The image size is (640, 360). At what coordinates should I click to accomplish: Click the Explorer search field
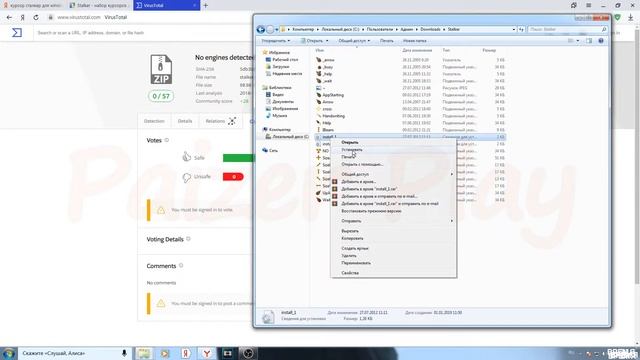pyautogui.click(x=567, y=29)
